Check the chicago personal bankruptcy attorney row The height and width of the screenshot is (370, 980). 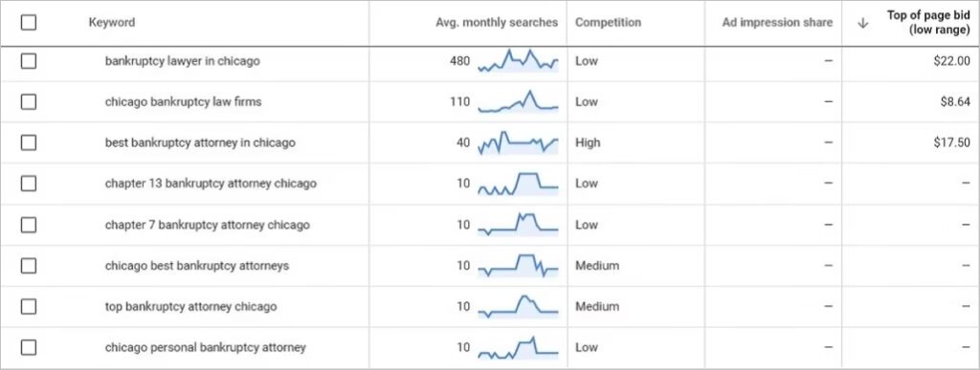pyautogui.click(x=28, y=348)
